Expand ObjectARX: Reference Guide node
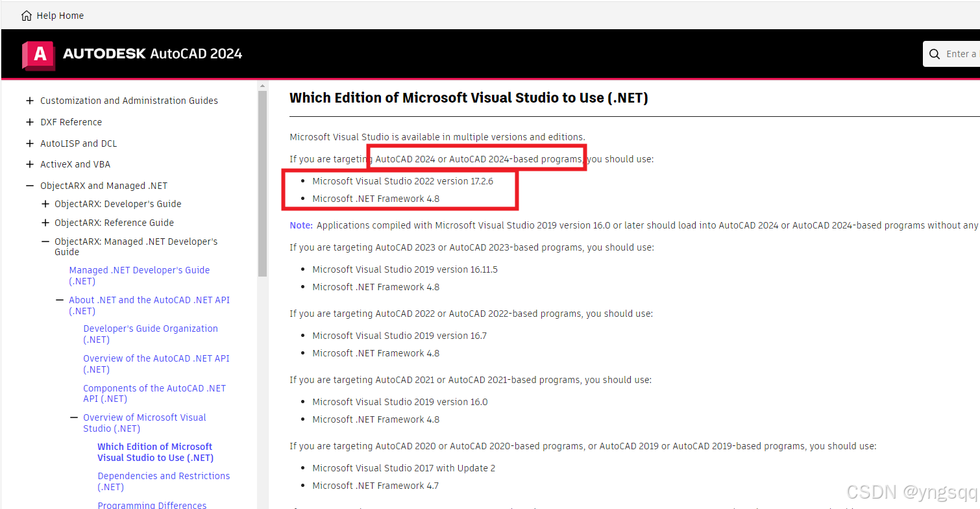This screenshot has height=509, width=980. point(45,223)
